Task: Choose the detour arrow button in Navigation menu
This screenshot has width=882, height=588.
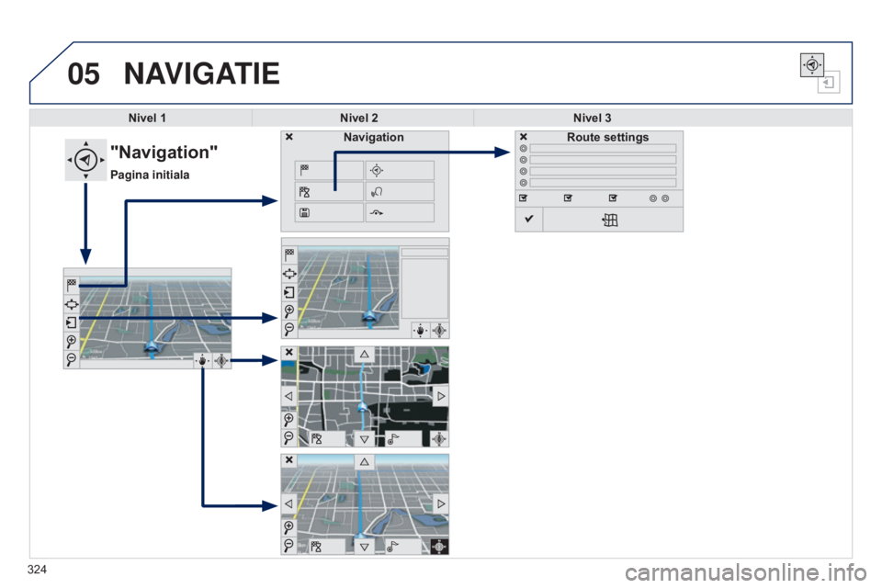Action: (x=400, y=213)
